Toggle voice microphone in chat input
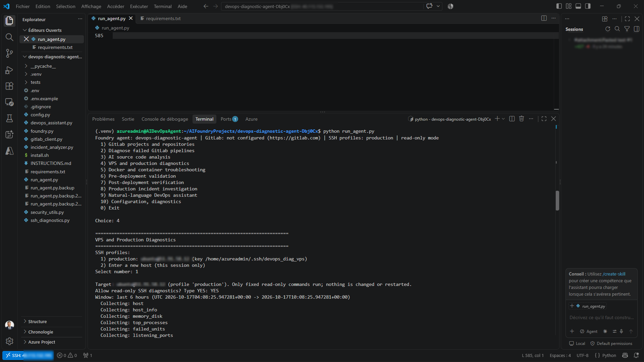Viewport: 644px width, 362px height. click(621, 331)
